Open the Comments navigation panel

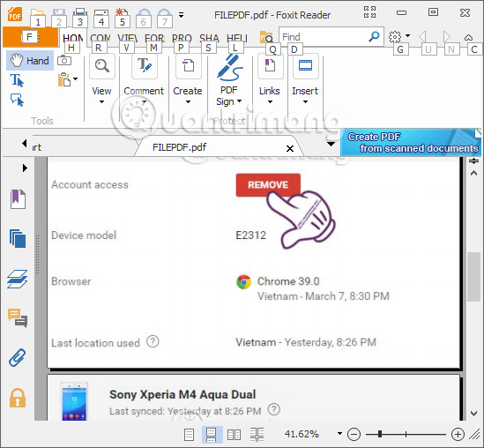click(x=18, y=318)
